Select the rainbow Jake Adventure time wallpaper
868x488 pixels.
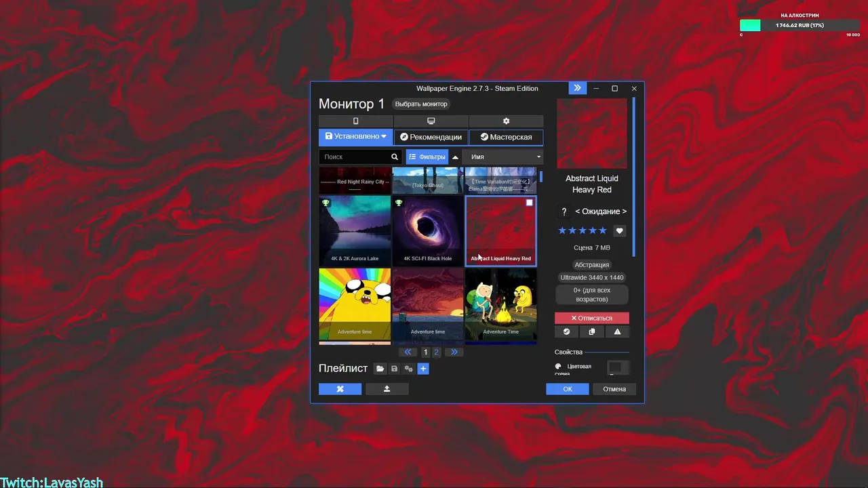coord(355,304)
